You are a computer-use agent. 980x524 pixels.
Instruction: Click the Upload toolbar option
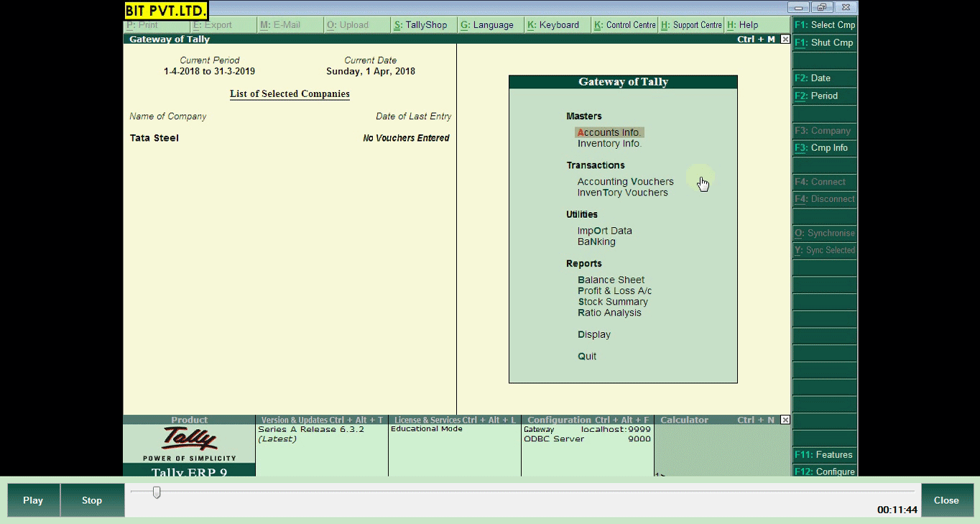tap(356, 25)
